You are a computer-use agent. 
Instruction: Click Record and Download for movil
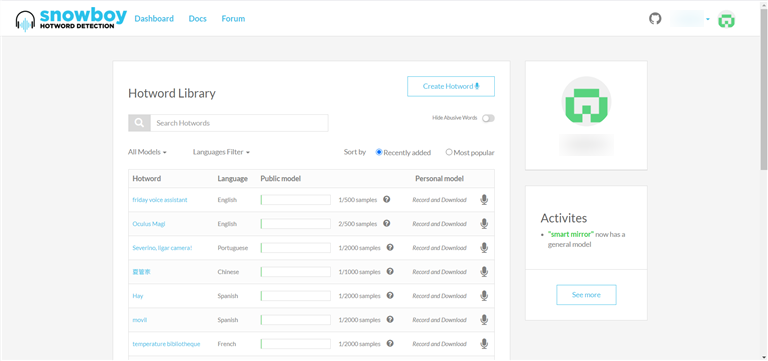(439, 320)
